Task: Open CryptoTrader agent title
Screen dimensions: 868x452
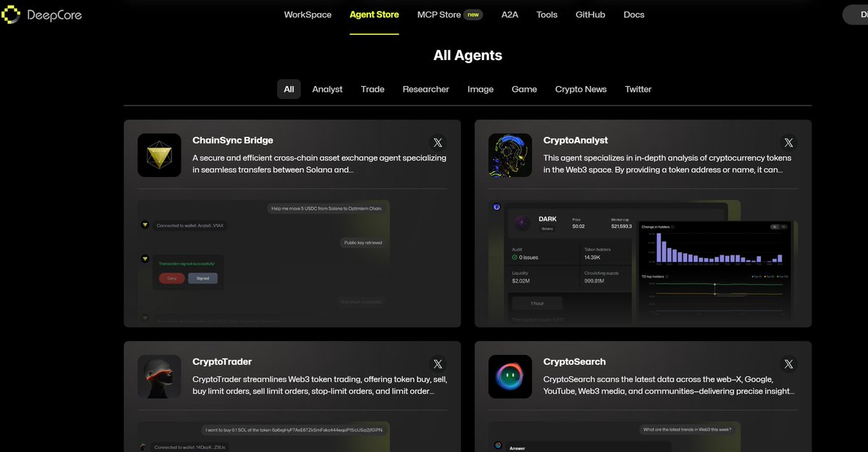Action: [222, 362]
